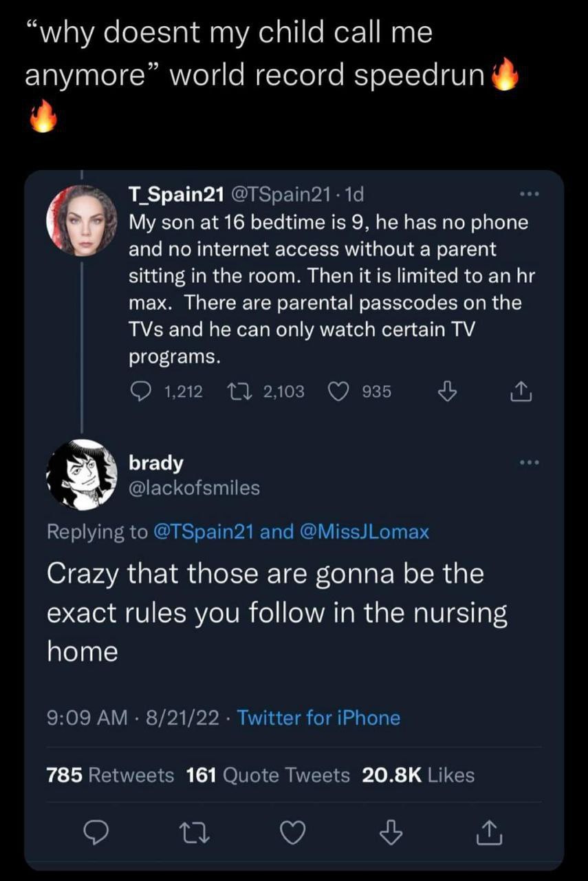Open the @MissJLomax mention link

pyautogui.click(x=364, y=531)
